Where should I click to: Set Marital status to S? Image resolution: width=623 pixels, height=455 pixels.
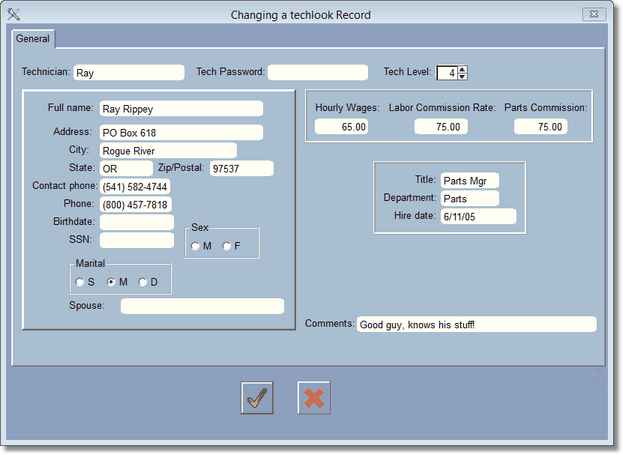pyautogui.click(x=80, y=282)
